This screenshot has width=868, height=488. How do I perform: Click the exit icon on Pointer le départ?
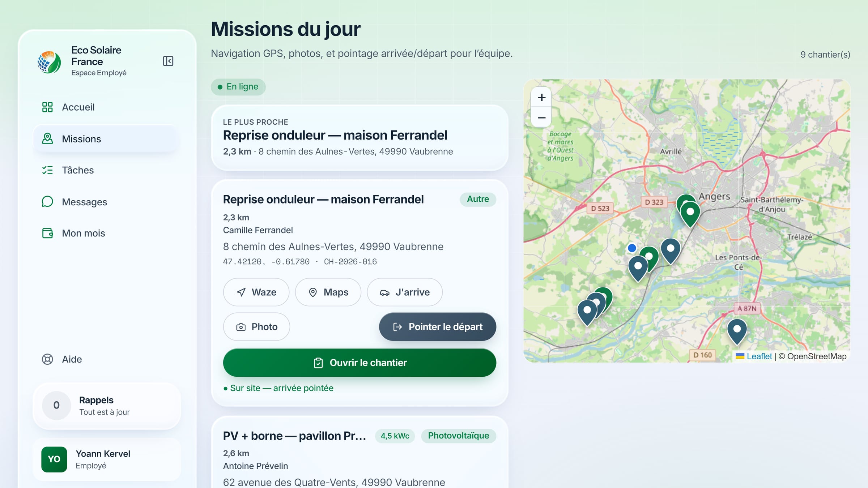(397, 327)
